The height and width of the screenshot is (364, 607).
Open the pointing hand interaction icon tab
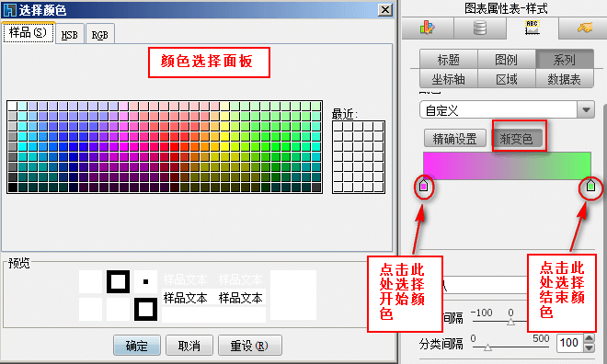tap(584, 28)
